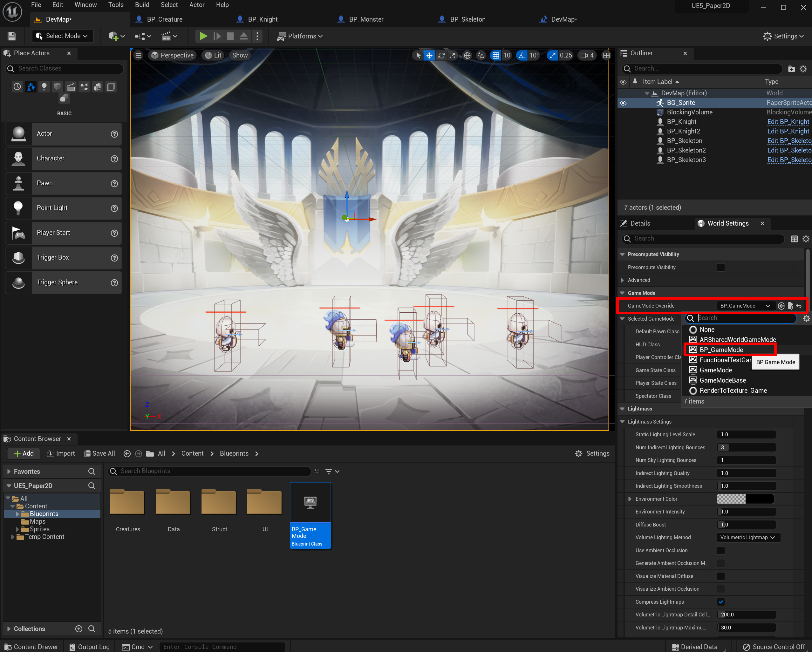Image resolution: width=812 pixels, height=652 pixels.
Task: Click the Stop simulation button
Action: [x=230, y=36]
